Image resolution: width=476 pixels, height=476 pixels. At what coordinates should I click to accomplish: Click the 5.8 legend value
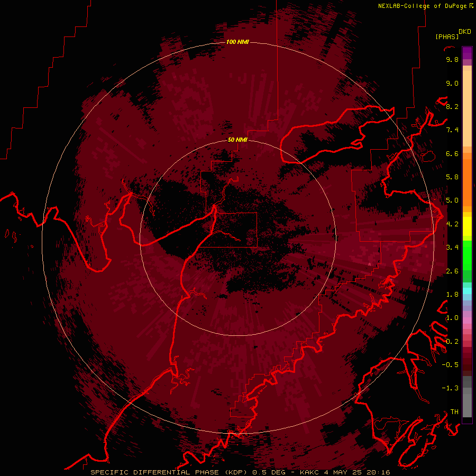click(x=452, y=177)
